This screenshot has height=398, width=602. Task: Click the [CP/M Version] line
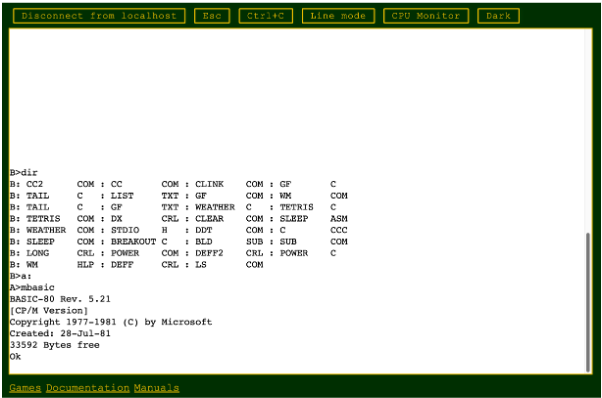click(49, 310)
